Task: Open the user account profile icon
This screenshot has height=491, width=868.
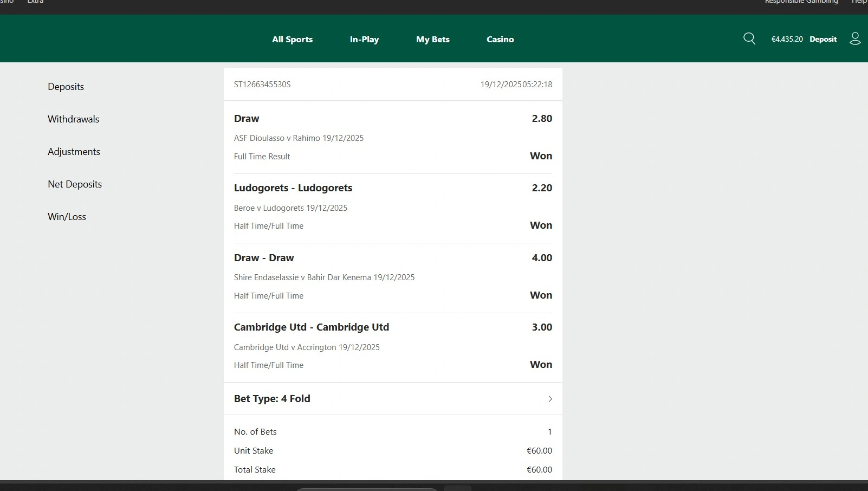Action: 855,38
